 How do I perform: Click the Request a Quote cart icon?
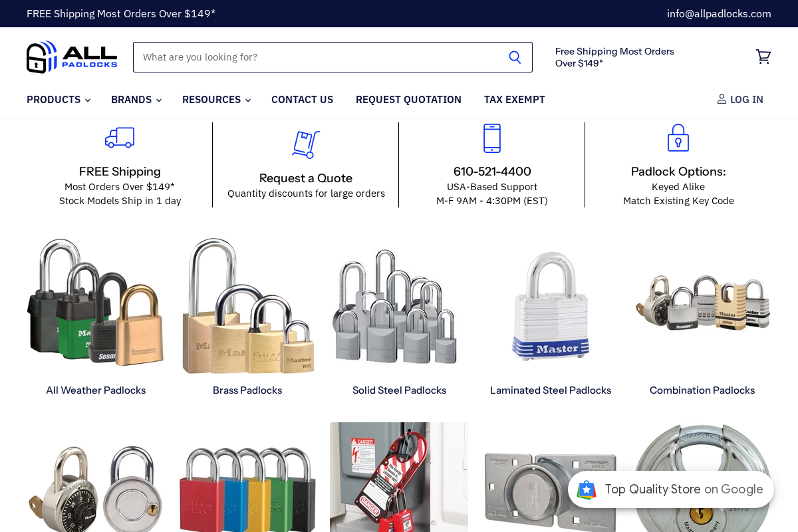[x=306, y=144]
